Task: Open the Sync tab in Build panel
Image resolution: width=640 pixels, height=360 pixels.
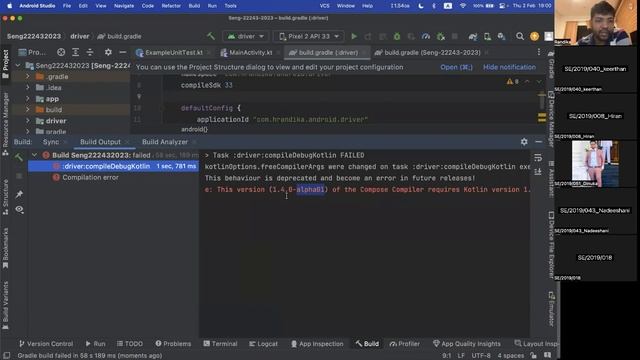Action: (x=51, y=142)
